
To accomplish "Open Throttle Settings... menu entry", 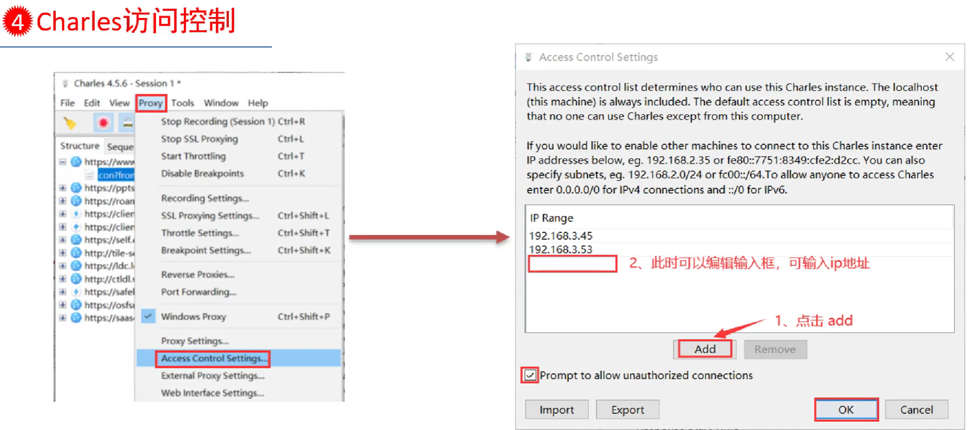I will 238,233.
